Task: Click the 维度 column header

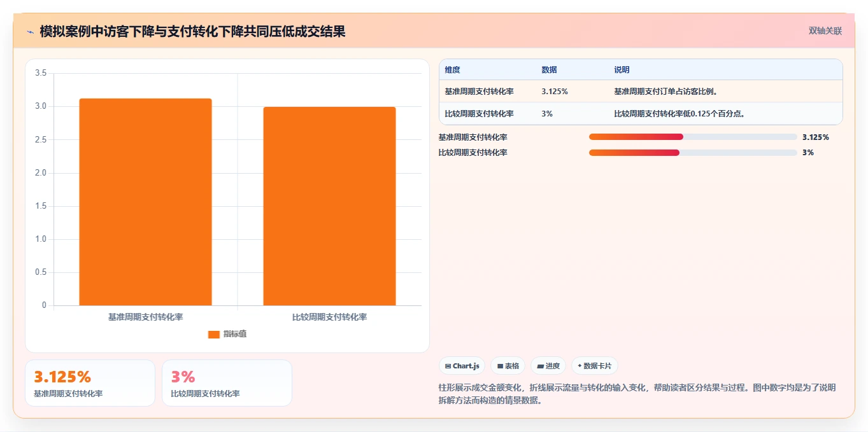Action: pyautogui.click(x=453, y=70)
